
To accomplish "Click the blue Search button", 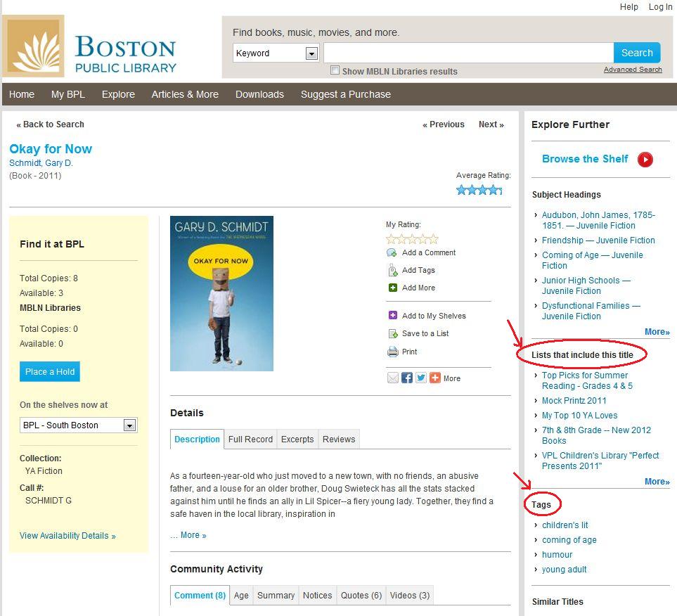I will tap(637, 53).
